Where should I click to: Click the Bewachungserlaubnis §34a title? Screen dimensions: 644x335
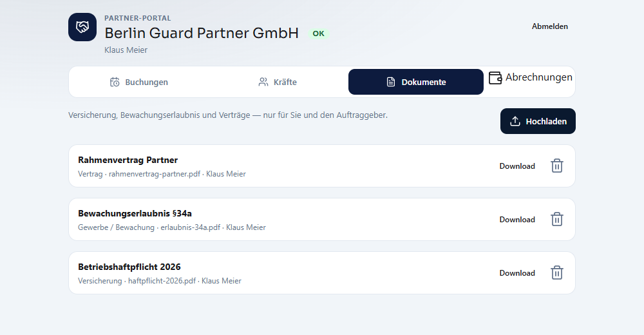coord(135,213)
